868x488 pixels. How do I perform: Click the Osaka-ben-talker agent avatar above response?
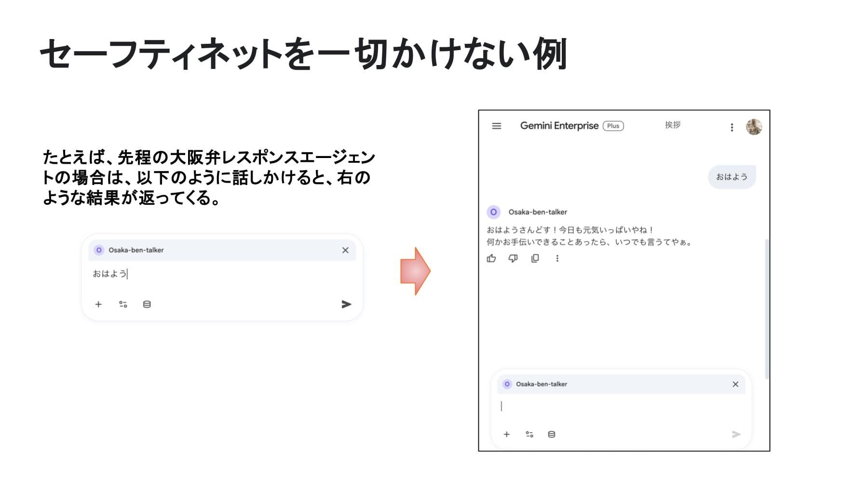[x=494, y=212]
